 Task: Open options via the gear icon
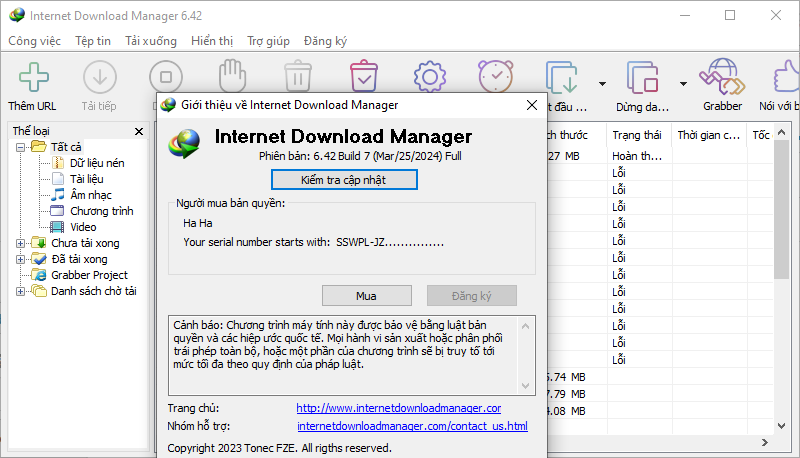click(430, 77)
